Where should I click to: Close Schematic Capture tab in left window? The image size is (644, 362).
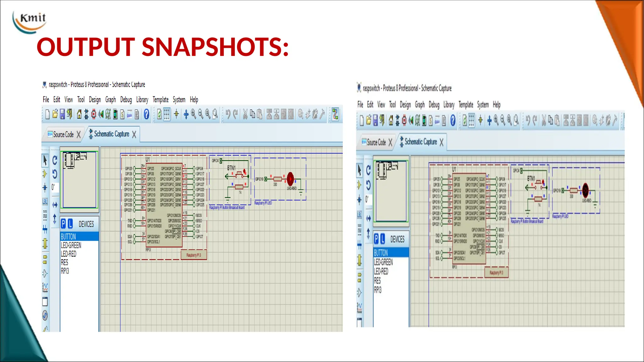(134, 134)
